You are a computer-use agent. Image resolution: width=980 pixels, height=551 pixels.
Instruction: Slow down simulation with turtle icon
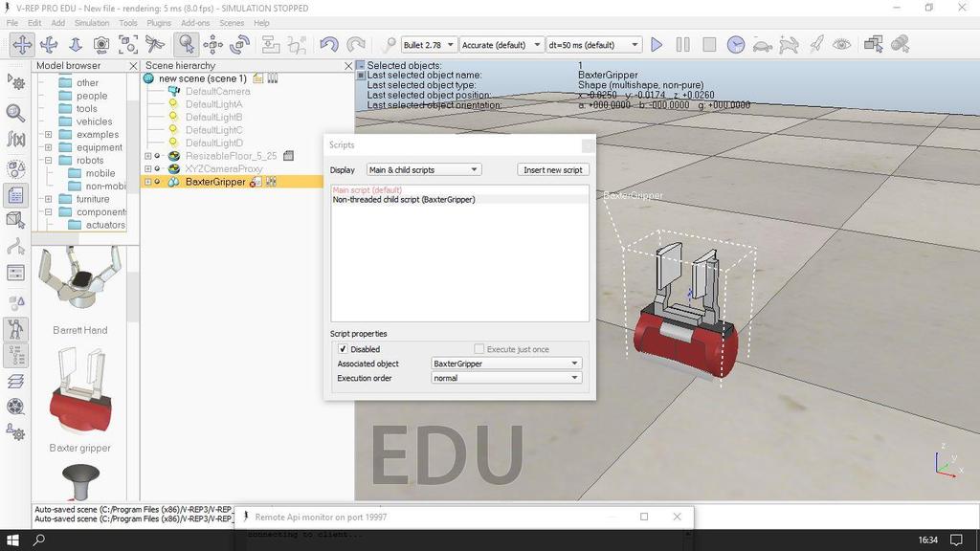[x=762, y=44]
